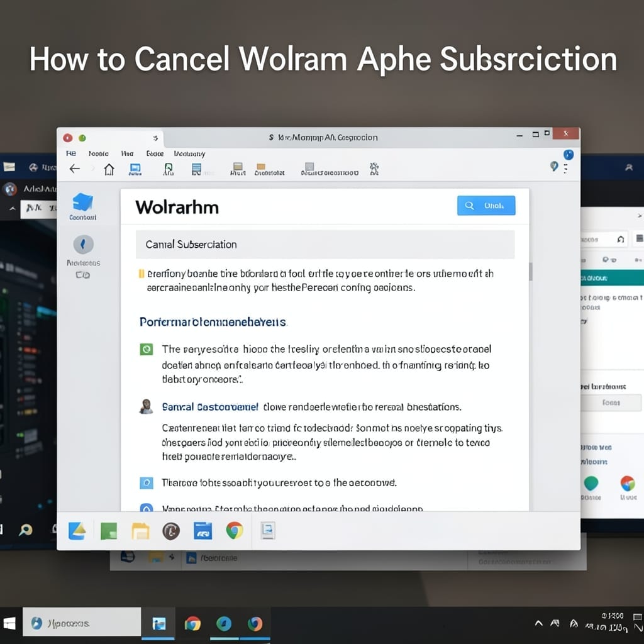Click the partially hidden tab below the window
The image size is (644, 644).
213,558
